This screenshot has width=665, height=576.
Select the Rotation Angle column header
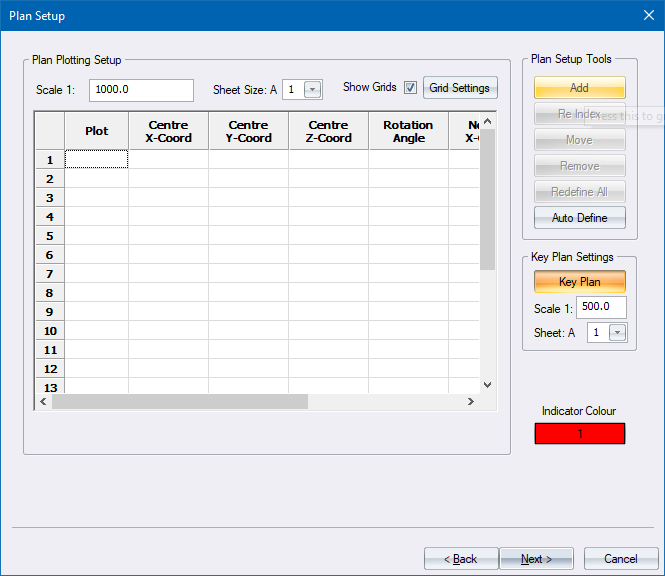click(x=408, y=132)
